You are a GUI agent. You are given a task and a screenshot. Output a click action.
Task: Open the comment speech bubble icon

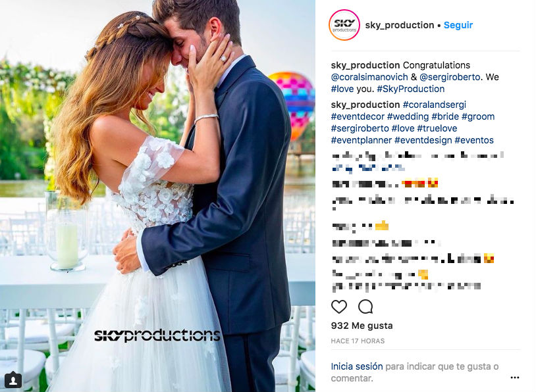[x=365, y=306]
